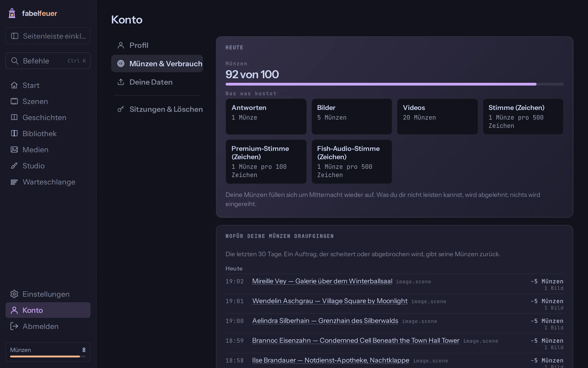The width and height of the screenshot is (588, 368).
Task: Click the person icon next to Konto in sidebar
Action: pyautogui.click(x=14, y=310)
